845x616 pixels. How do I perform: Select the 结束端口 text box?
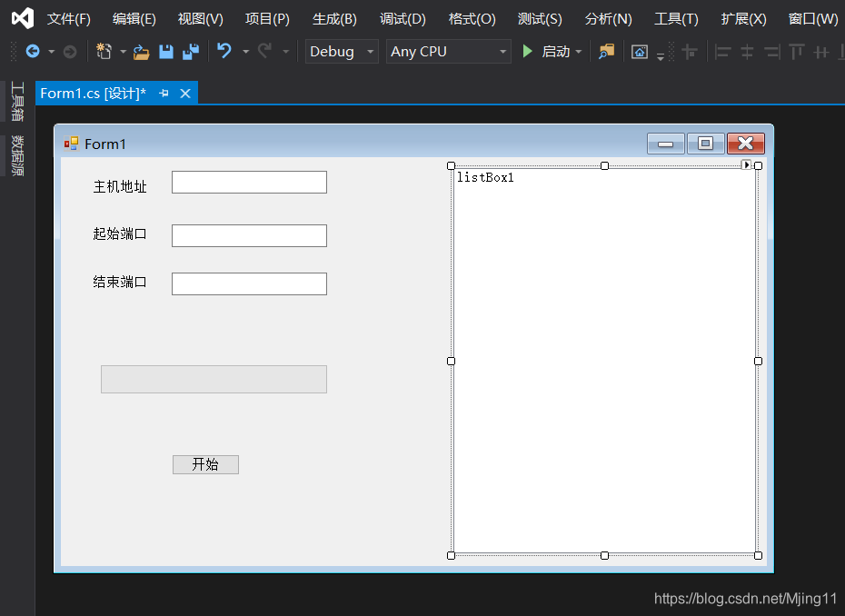(249, 283)
